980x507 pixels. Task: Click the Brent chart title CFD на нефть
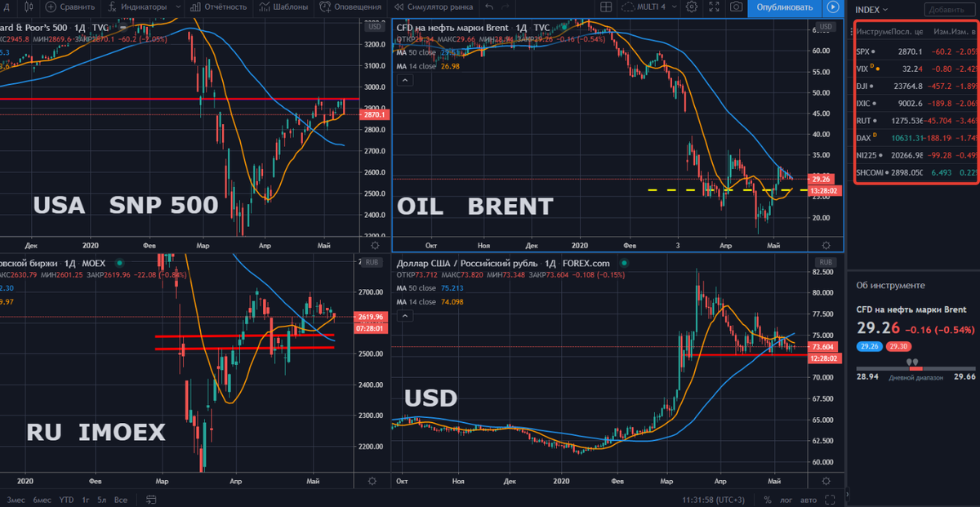[453, 27]
